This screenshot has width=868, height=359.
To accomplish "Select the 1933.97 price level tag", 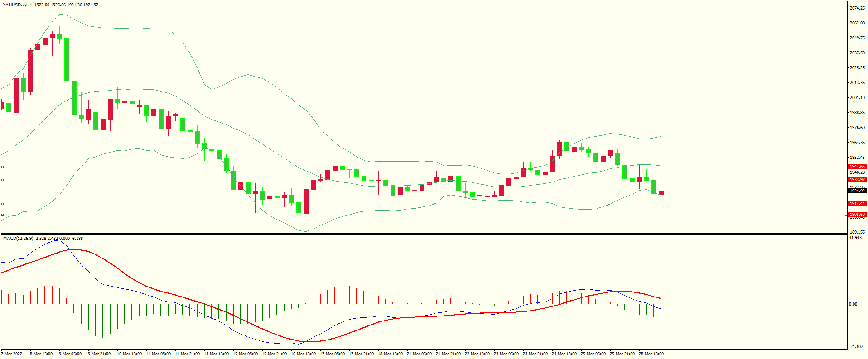I will (857, 180).
